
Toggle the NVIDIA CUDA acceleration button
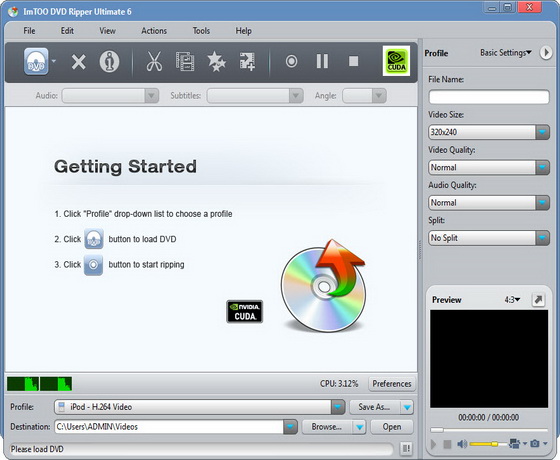[x=396, y=61]
